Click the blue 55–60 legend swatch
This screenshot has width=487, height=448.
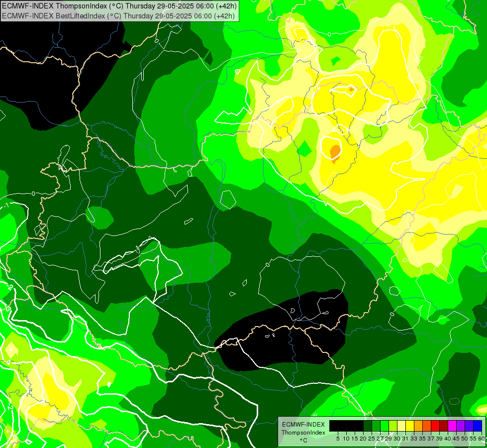[478, 426]
